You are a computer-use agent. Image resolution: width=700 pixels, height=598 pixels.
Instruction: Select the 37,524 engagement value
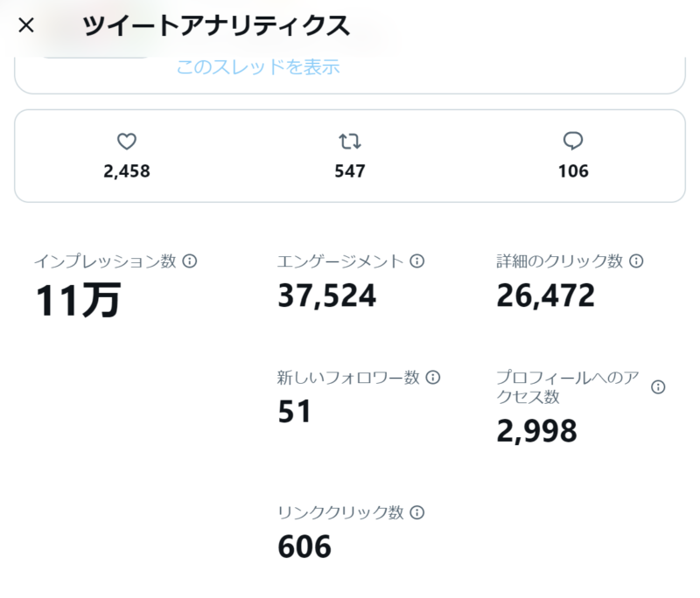pos(326,296)
